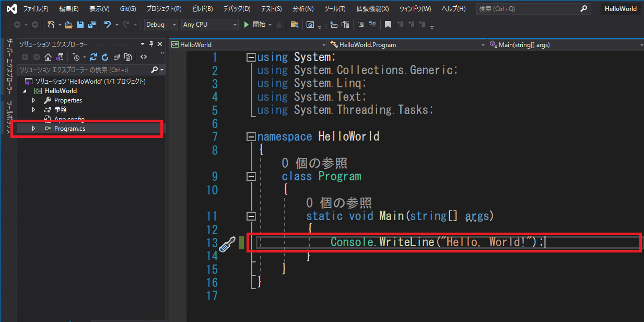Click the Pending Changes Filter clock icon

tap(76, 57)
